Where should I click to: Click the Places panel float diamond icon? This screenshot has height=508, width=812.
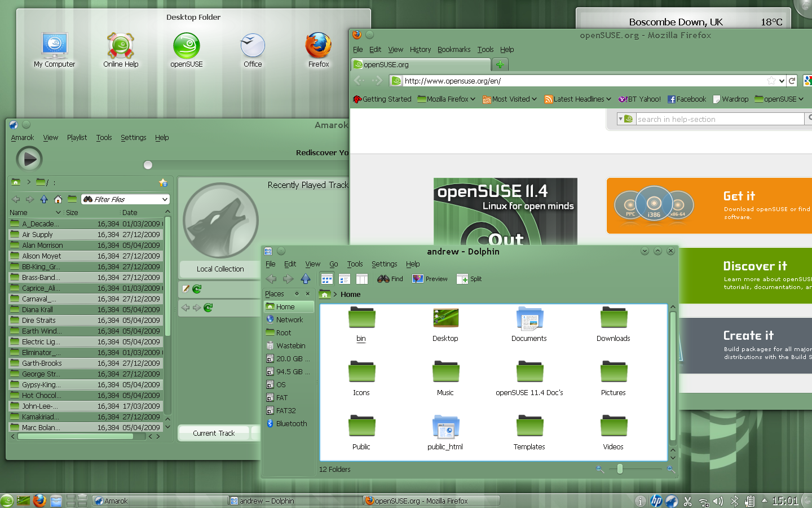click(297, 294)
